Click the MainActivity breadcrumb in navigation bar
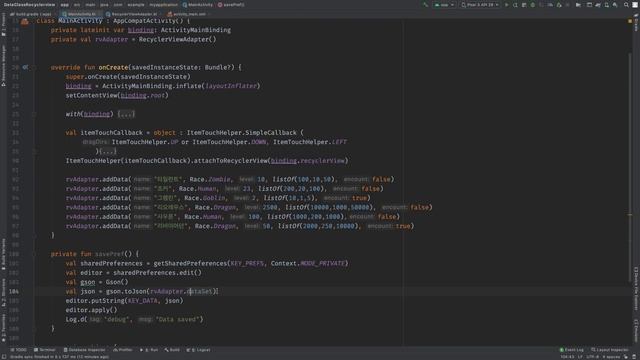Screen dimensions: 640x360 [198, 5]
